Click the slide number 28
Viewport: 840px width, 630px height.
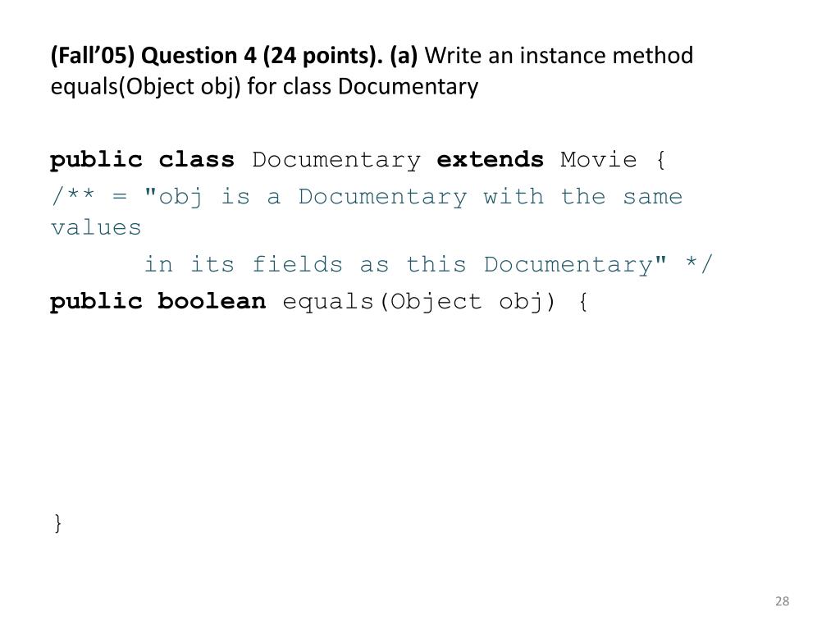tap(782, 601)
